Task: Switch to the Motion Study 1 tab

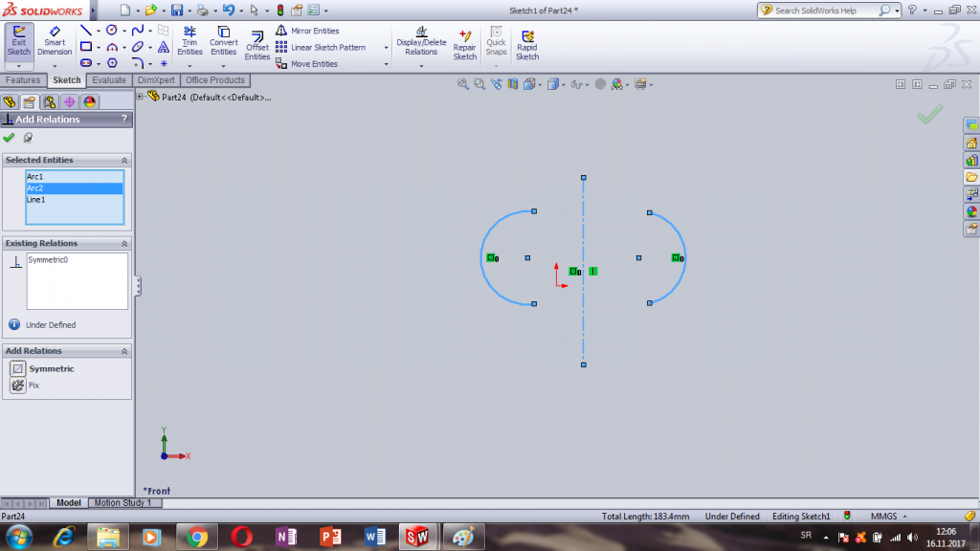Action: [x=122, y=502]
